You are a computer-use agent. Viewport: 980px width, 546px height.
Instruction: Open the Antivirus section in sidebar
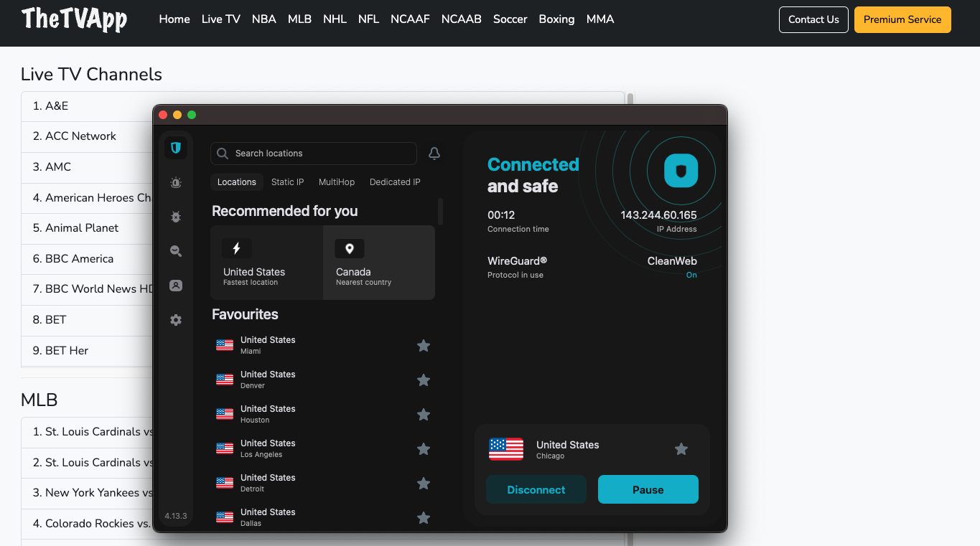(175, 217)
